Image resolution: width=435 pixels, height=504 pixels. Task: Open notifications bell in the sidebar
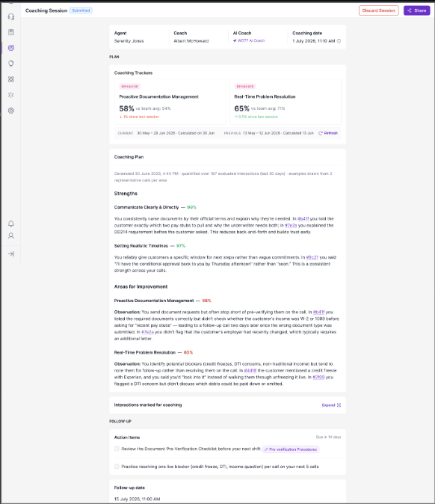point(11,224)
